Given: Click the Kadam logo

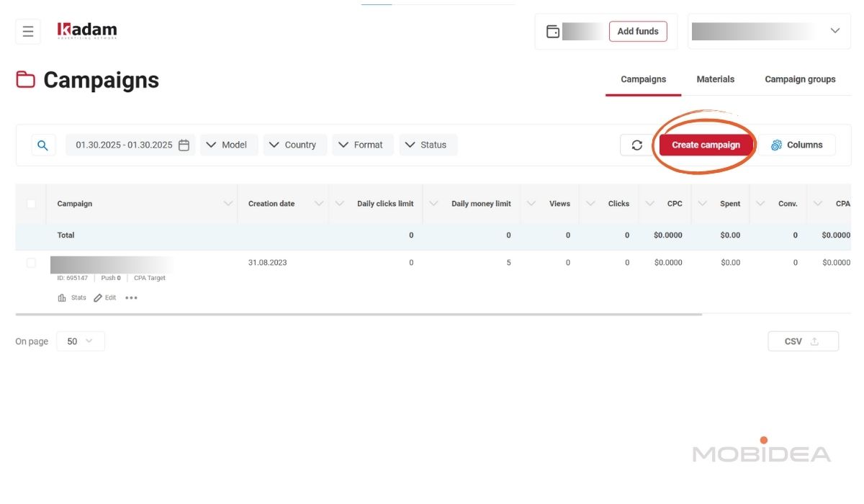Looking at the screenshot, I should (87, 31).
